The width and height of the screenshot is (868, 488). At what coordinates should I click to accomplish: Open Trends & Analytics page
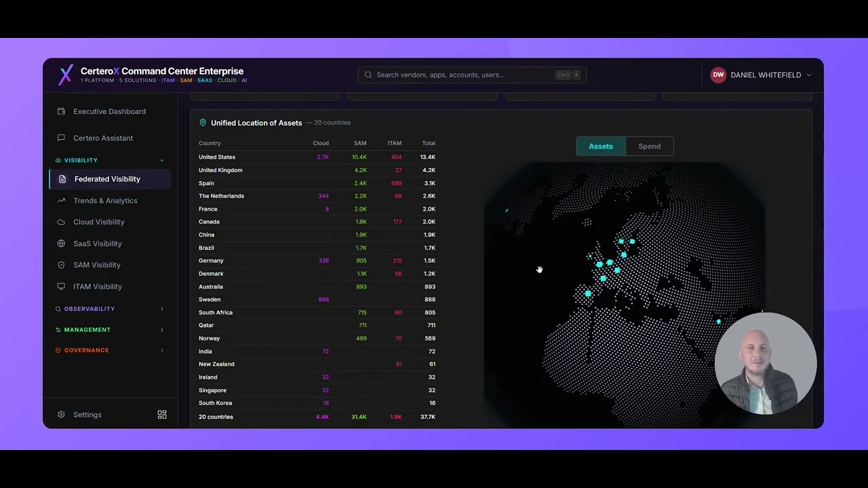[x=110, y=201]
